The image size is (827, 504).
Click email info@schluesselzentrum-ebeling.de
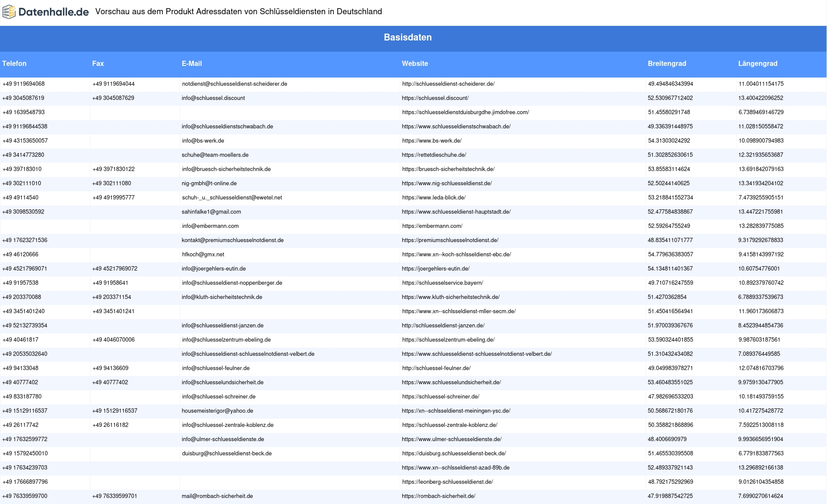(227, 340)
